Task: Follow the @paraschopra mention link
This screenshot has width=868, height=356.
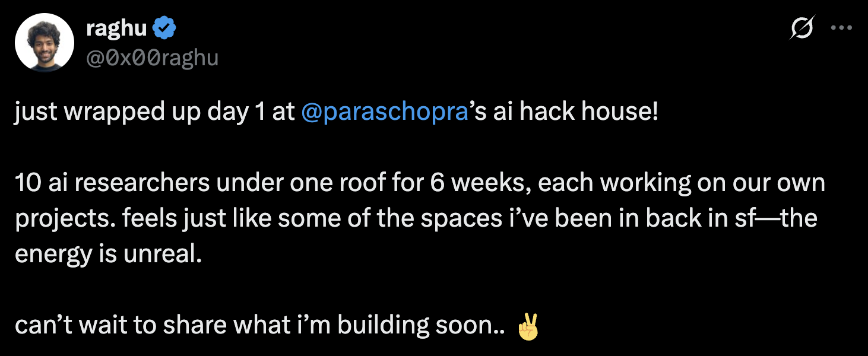Action: click(x=385, y=113)
